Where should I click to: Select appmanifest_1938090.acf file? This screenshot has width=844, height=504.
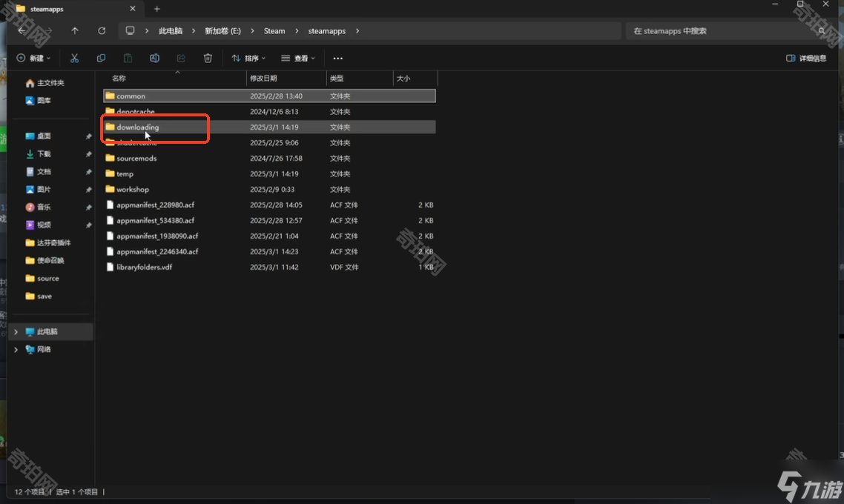pyautogui.click(x=269, y=236)
